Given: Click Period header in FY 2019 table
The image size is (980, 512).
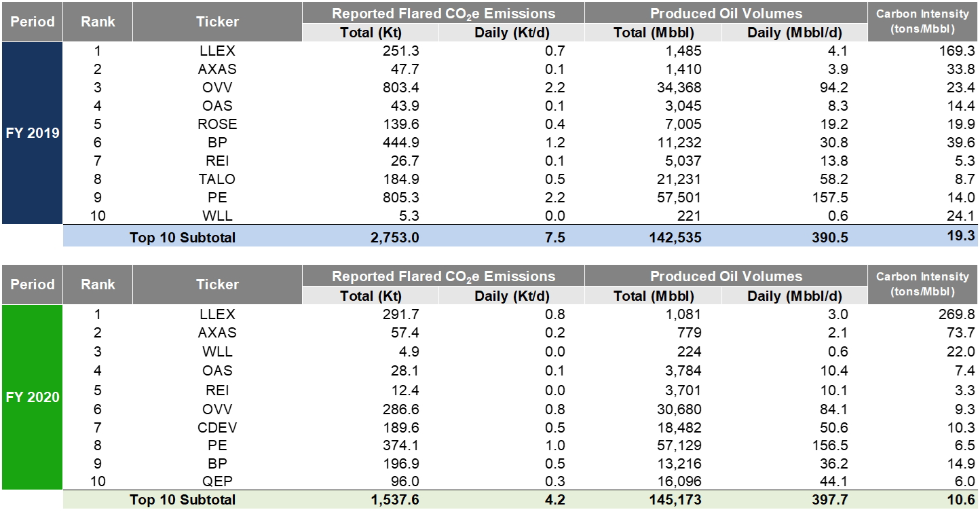Looking at the screenshot, I should (x=33, y=22).
